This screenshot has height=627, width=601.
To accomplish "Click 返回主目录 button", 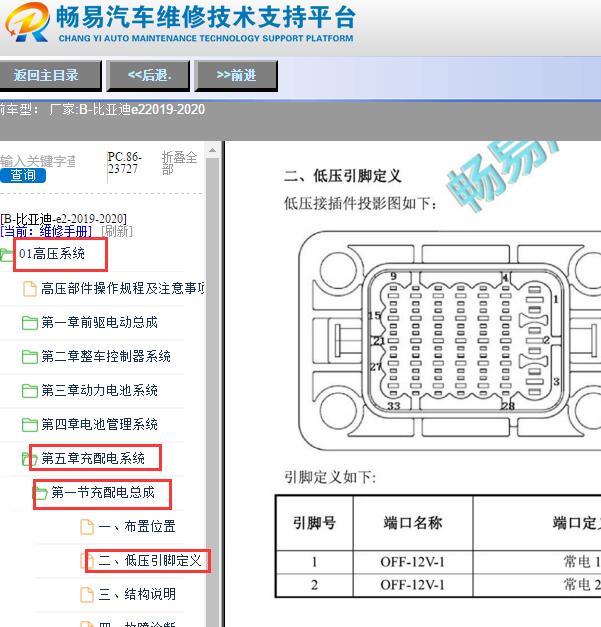I will pyautogui.click(x=50, y=76).
